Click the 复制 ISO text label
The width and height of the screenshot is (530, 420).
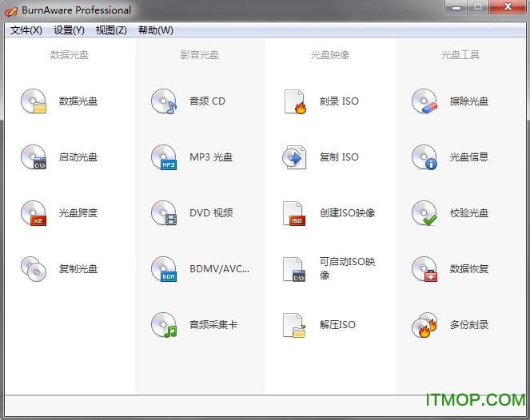339,157
